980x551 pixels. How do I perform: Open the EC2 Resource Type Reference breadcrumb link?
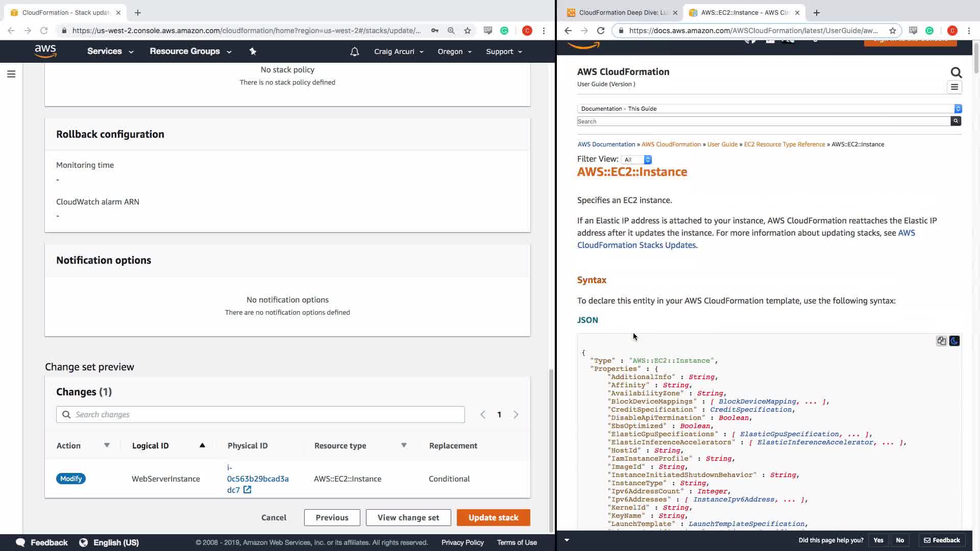[784, 144]
